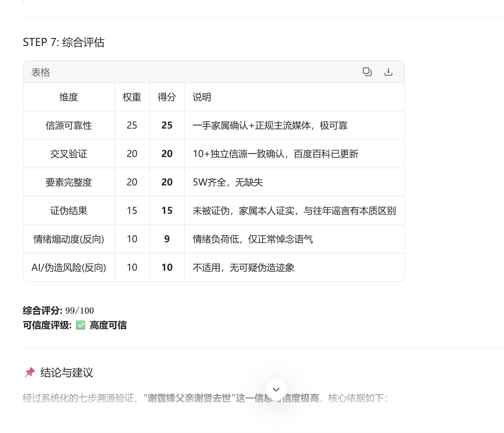Click the 高度可信 rating text
The width and height of the screenshot is (504, 433).
pyautogui.click(x=108, y=325)
